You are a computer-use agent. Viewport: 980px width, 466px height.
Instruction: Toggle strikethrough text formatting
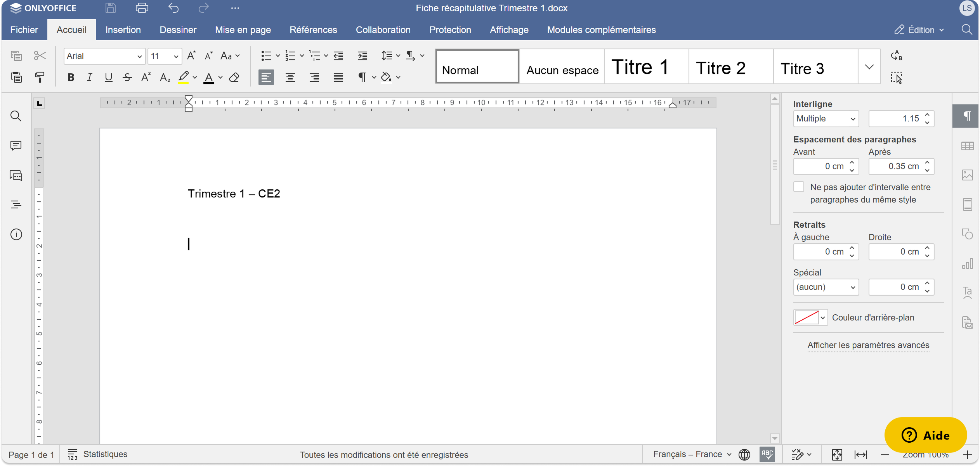[x=127, y=77]
